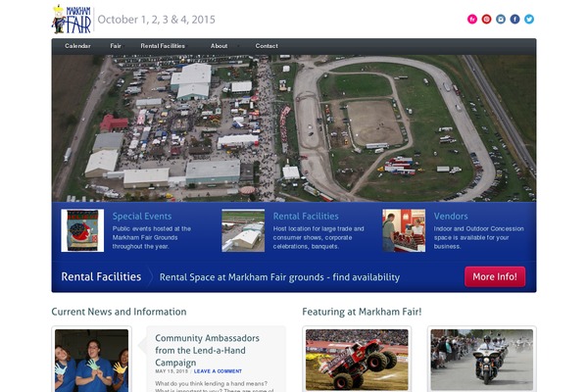Open the Fair menu

tap(116, 46)
